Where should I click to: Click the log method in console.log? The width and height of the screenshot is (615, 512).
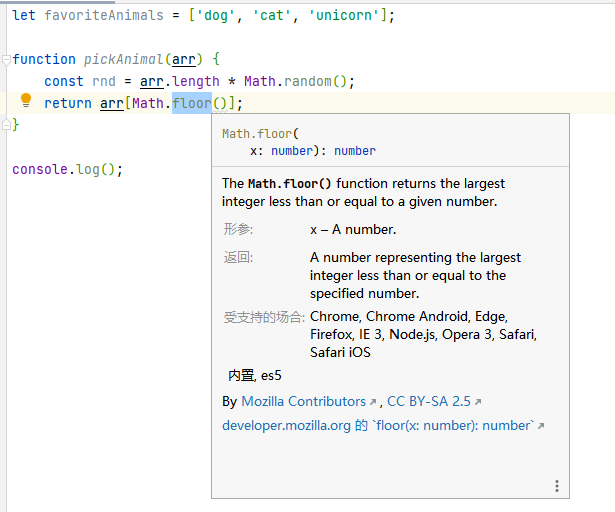[90, 169]
